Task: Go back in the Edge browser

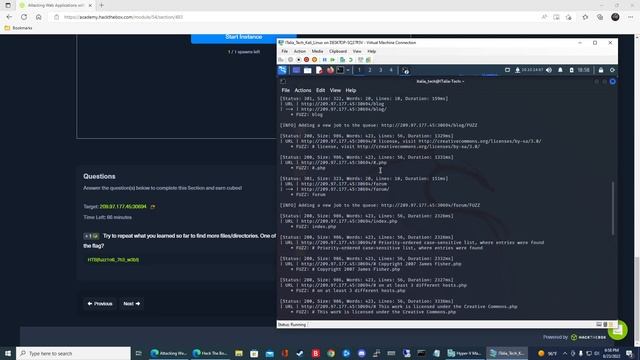Action: [9, 17]
